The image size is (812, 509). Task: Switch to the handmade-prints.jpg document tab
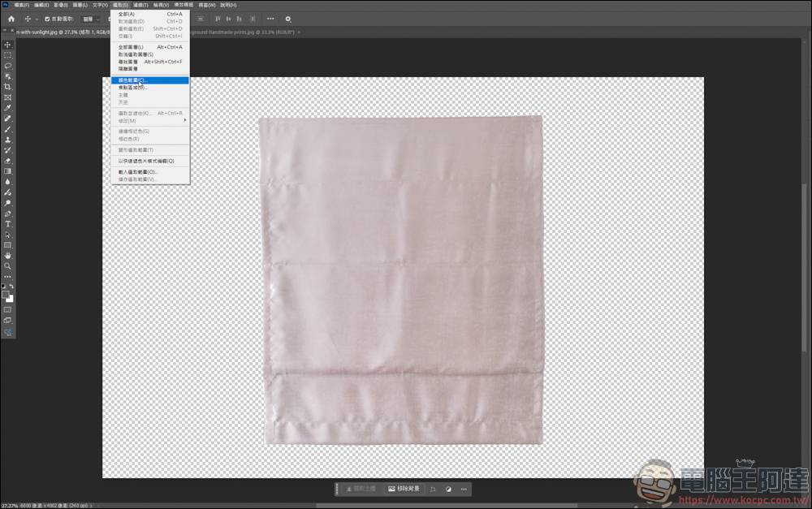click(x=244, y=33)
